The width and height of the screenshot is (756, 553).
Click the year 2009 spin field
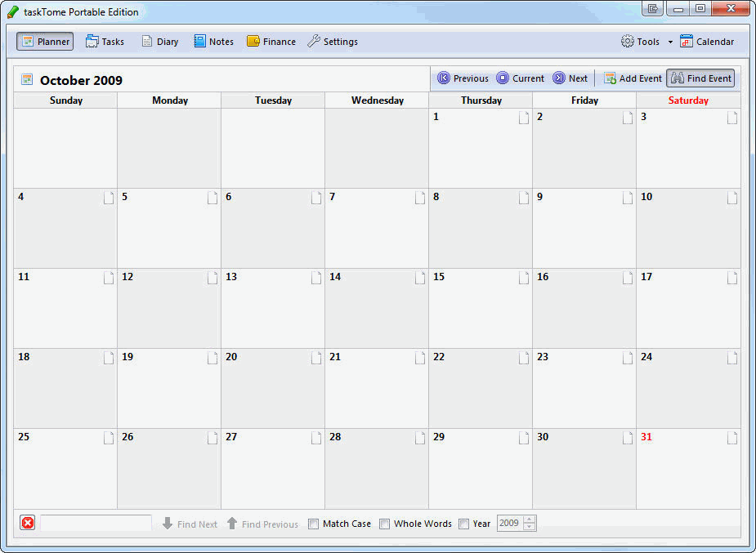[510, 523]
